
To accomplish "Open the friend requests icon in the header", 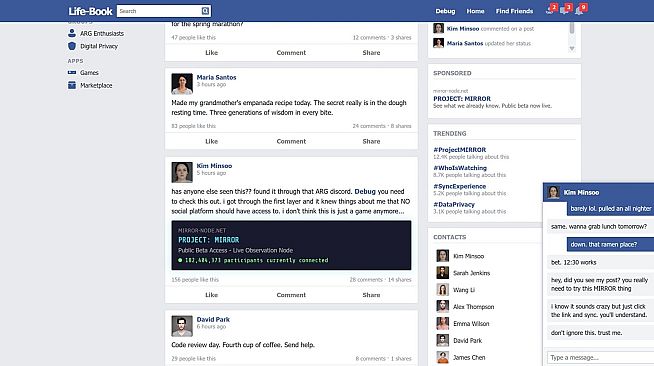I will click(550, 10).
